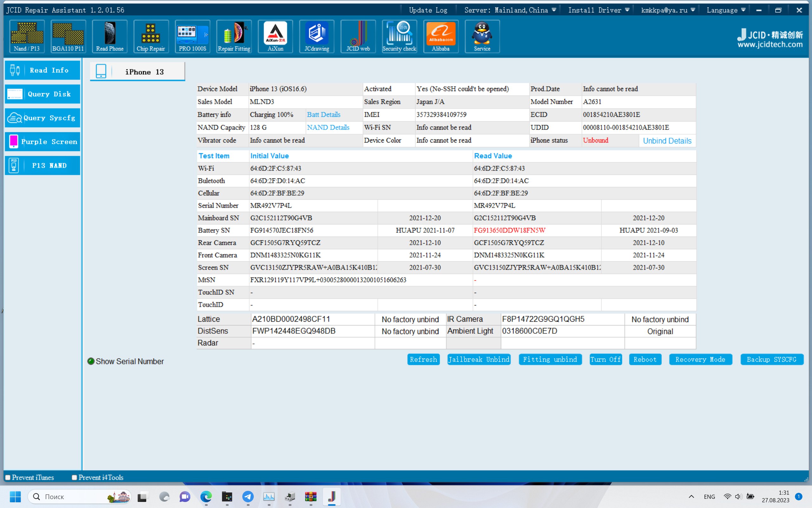Open the Batt Details link

[x=324, y=115]
